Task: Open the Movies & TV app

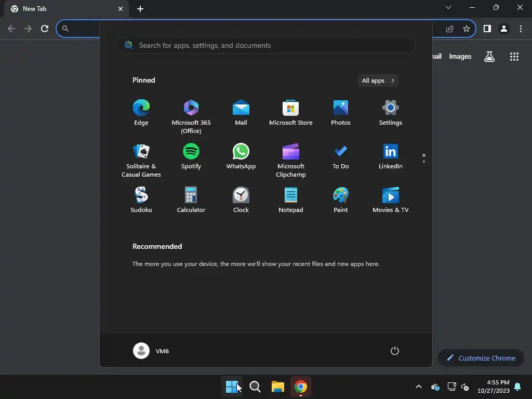Action: coord(391,200)
